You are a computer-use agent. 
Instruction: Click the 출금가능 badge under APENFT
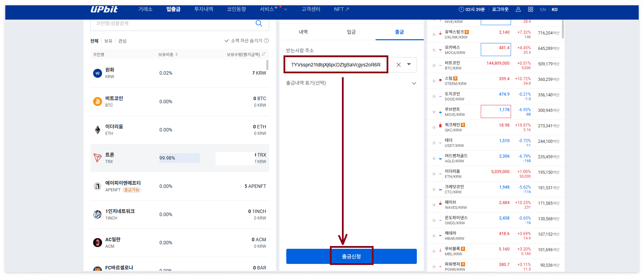[132, 190]
